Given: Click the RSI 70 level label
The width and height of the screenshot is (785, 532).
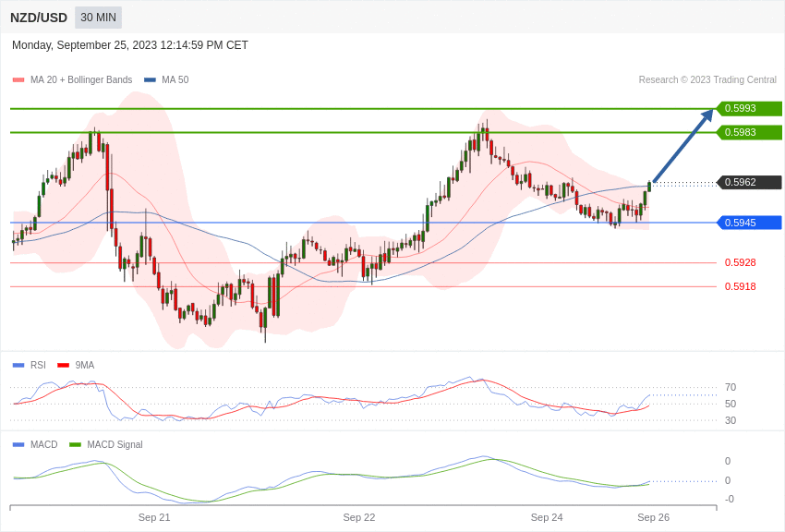Looking at the screenshot, I should coord(731,387).
